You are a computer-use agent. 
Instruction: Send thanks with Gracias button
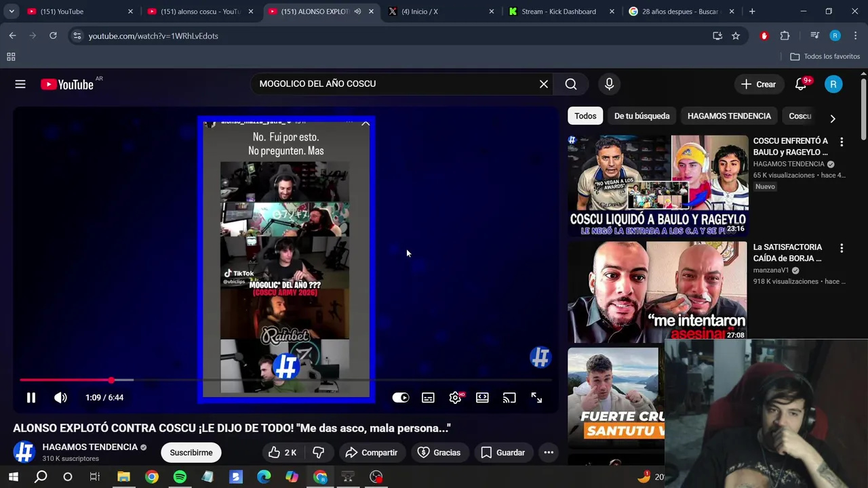click(439, 453)
